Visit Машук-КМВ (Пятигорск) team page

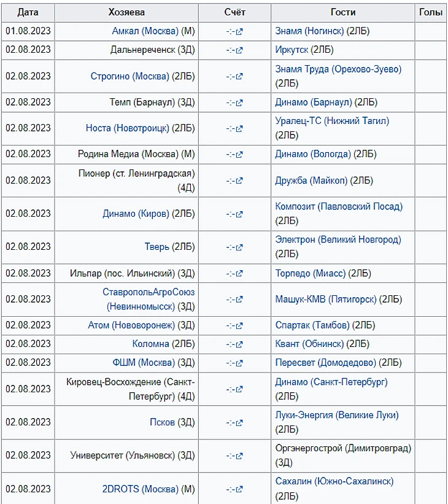(x=326, y=299)
